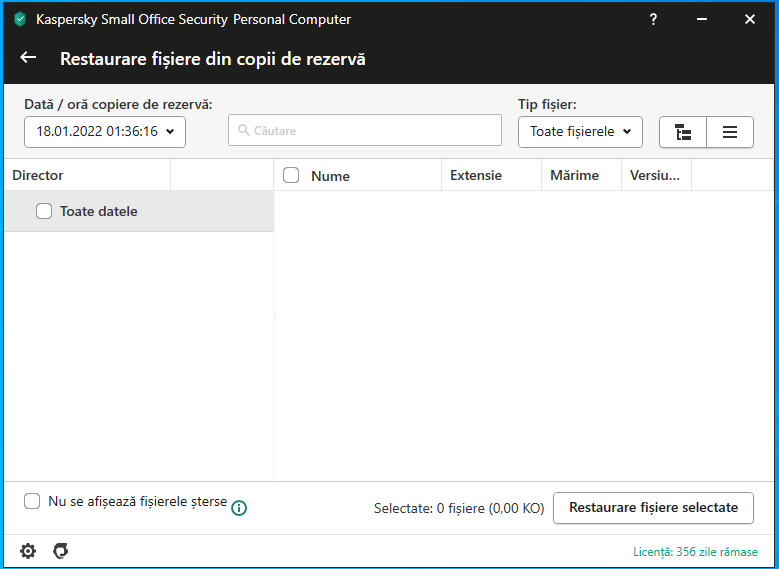Click info icon beside deleted files option
The image size is (779, 569).
pos(239,508)
